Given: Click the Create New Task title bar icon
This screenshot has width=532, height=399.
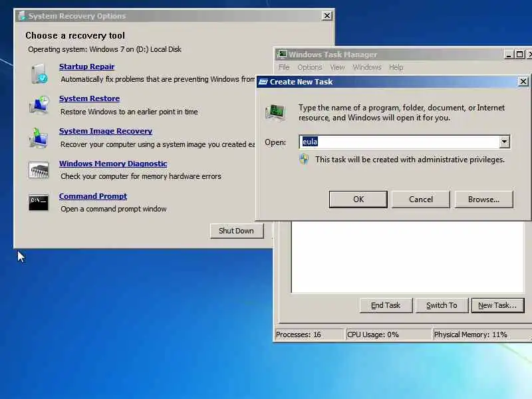Looking at the screenshot, I should point(263,82).
